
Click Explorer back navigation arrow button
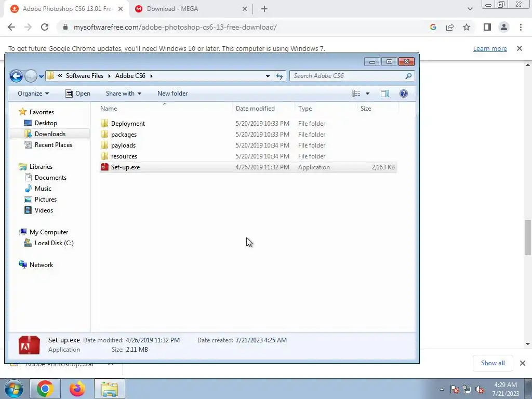pyautogui.click(x=16, y=76)
